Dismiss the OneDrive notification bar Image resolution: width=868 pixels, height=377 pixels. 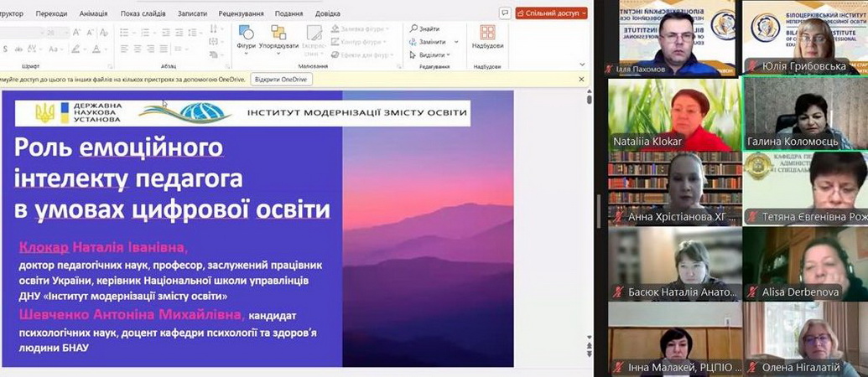coord(582,80)
